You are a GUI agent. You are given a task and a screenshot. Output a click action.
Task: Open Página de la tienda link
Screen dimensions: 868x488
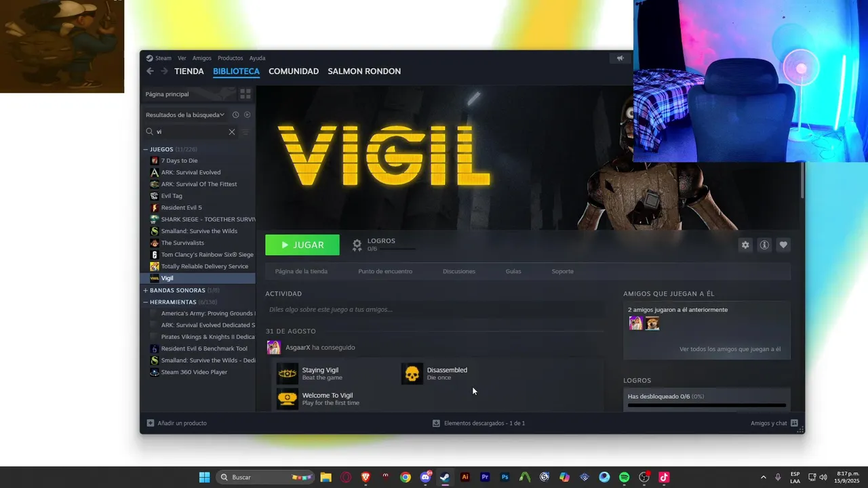(x=301, y=272)
